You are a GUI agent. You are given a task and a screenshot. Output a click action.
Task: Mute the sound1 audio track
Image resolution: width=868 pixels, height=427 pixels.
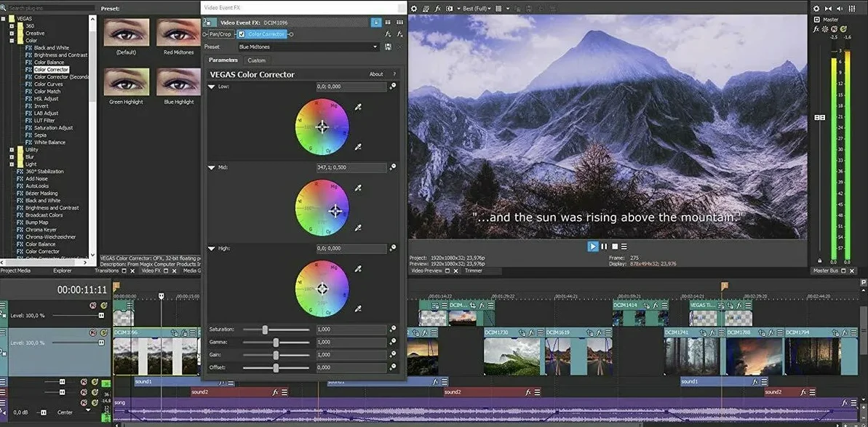click(x=84, y=382)
